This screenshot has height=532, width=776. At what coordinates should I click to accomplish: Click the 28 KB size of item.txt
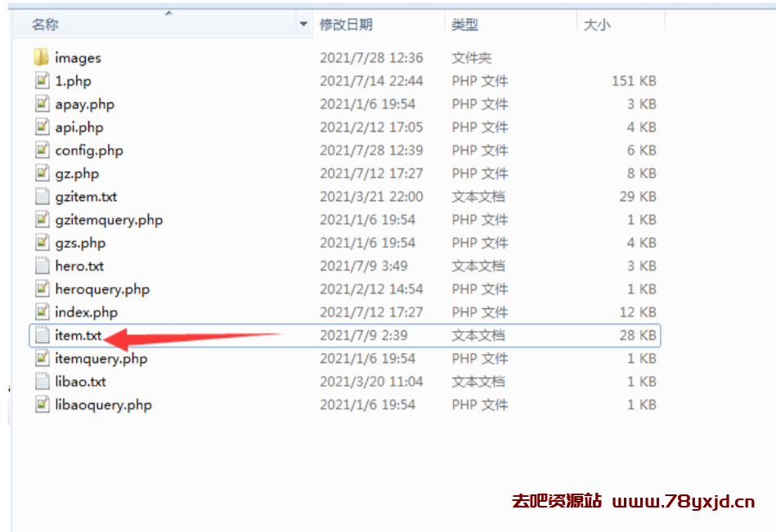tap(638, 335)
